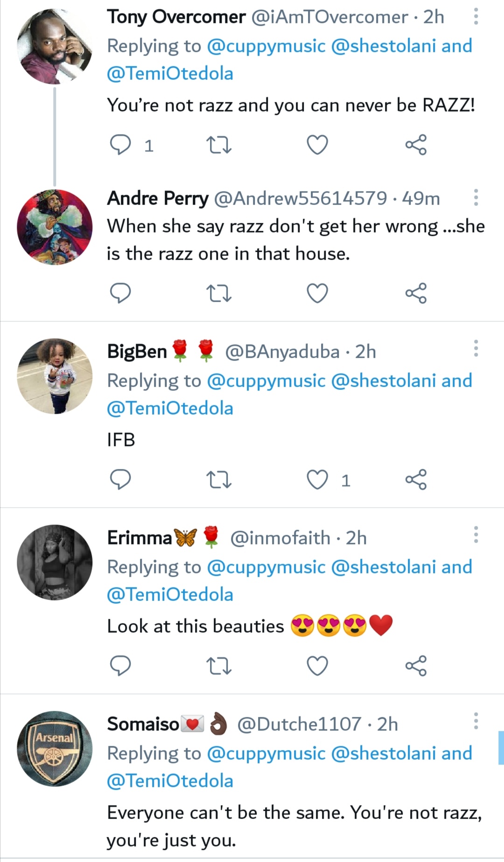This screenshot has height=862, width=504.
Task: Open replies on Tony Overcomer's tweet
Action: click(120, 145)
